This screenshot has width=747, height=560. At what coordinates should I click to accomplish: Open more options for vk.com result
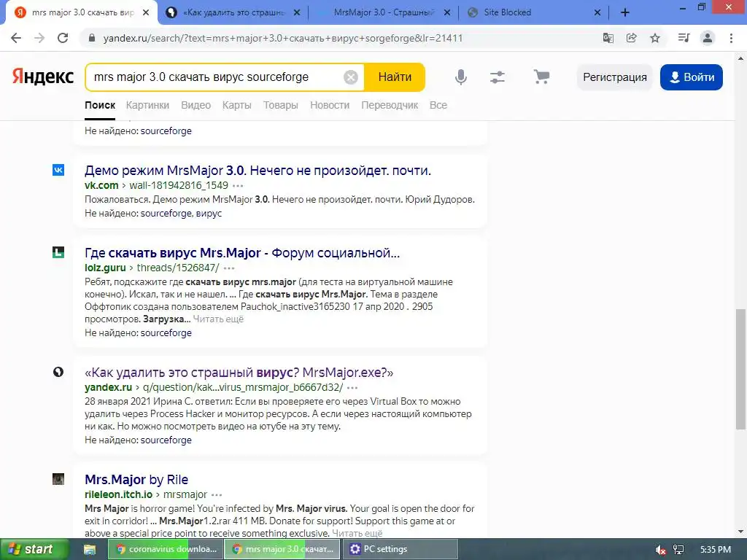pyautogui.click(x=238, y=186)
